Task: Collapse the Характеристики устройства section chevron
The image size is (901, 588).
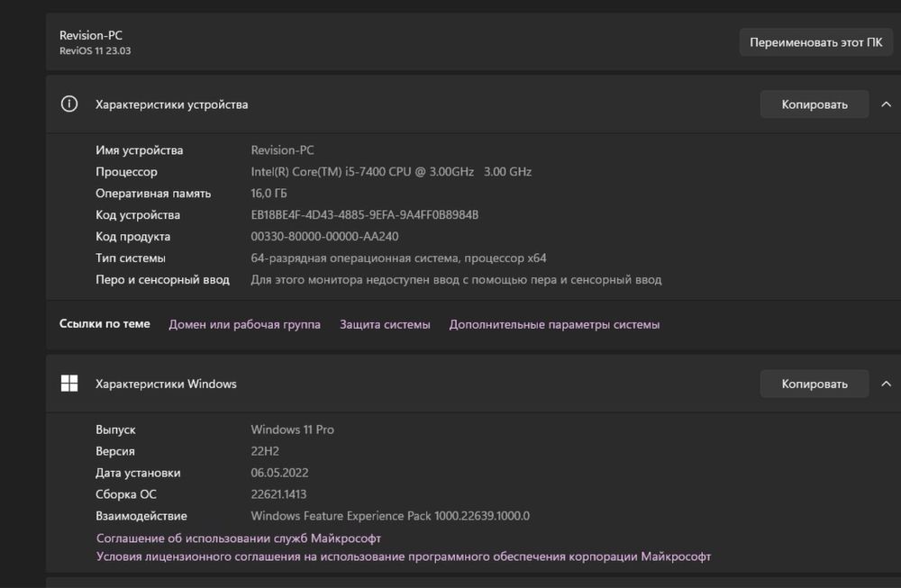Action: pos(887,104)
